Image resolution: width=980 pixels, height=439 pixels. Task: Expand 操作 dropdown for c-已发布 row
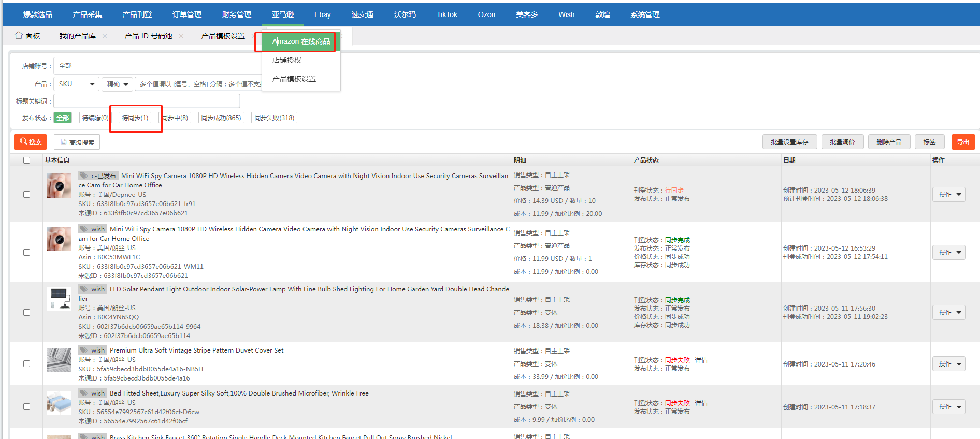[949, 194]
